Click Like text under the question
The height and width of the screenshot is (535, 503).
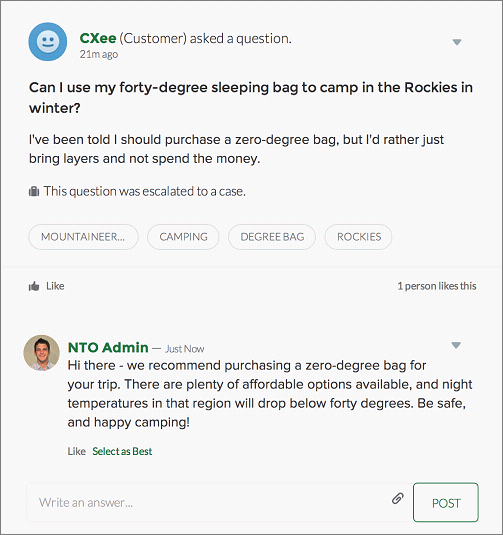click(x=55, y=286)
